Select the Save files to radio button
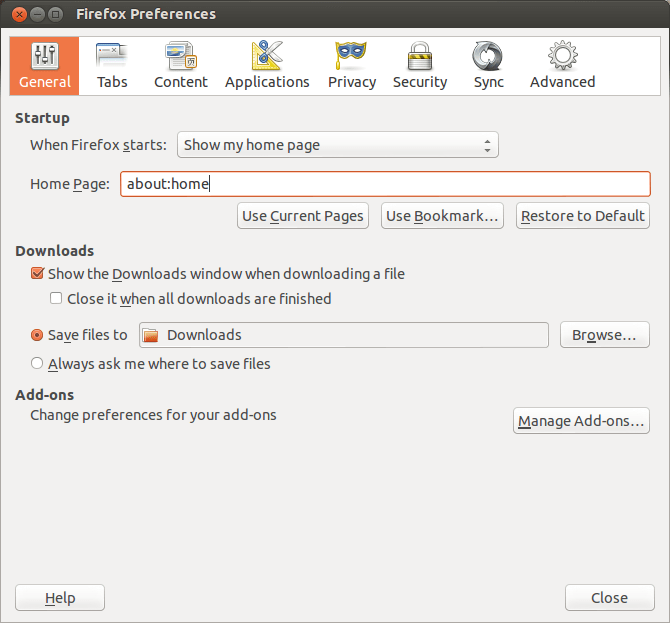The image size is (670, 623). (x=37, y=335)
